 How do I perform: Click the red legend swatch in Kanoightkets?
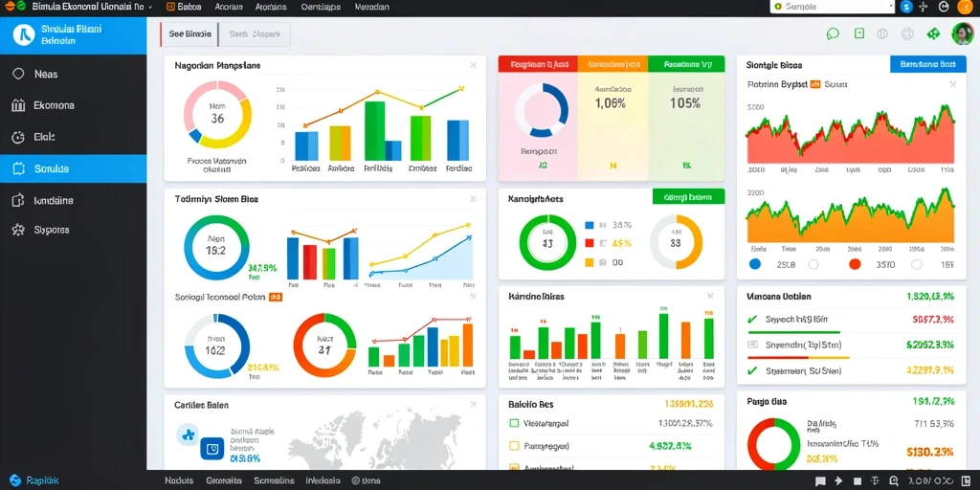pos(589,243)
